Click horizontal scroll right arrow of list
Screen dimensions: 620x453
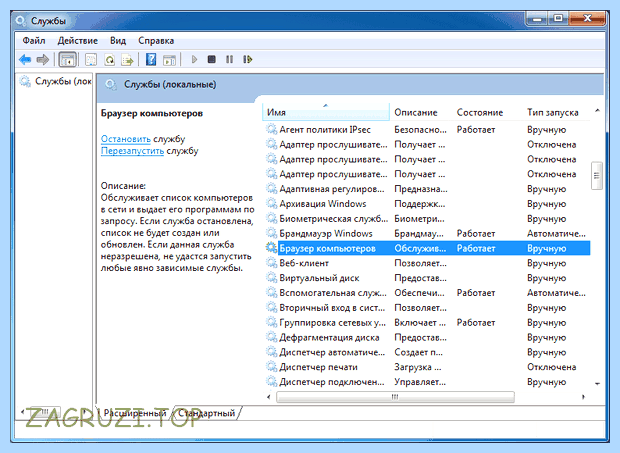(583, 396)
